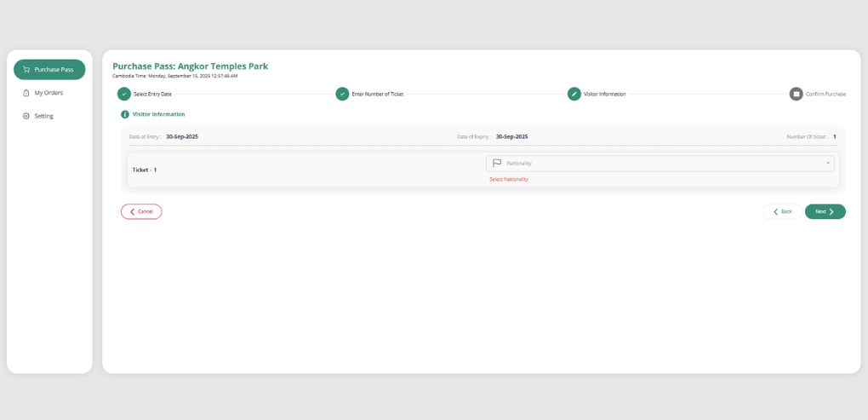The width and height of the screenshot is (868, 420).
Task: Click the Nationality dropdown arrow
Action: (828, 164)
